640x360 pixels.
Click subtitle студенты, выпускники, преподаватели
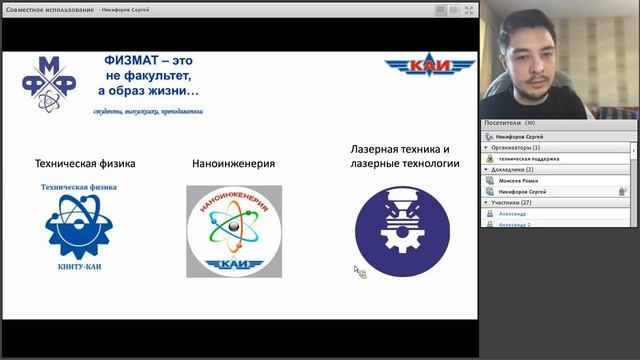[x=148, y=111]
